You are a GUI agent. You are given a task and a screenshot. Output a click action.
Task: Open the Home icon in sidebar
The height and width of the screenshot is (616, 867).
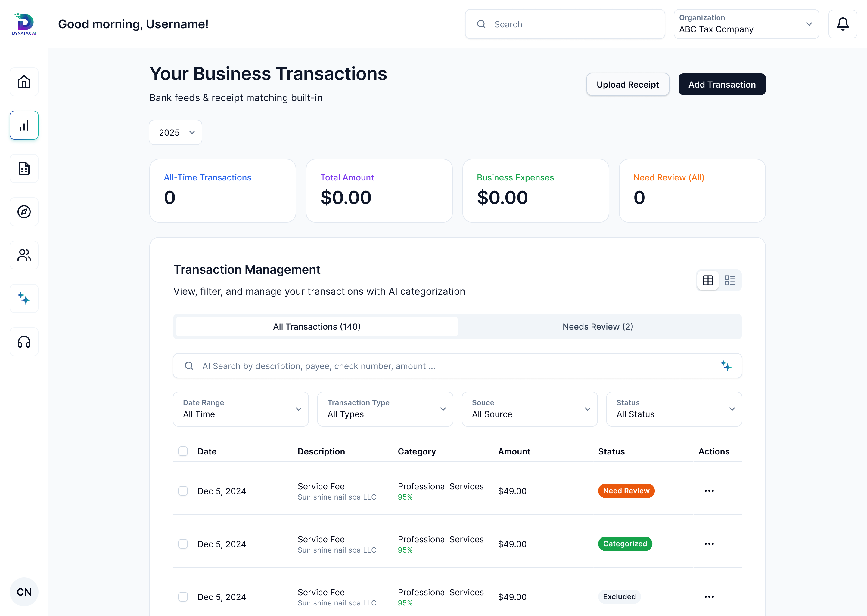[x=24, y=82]
